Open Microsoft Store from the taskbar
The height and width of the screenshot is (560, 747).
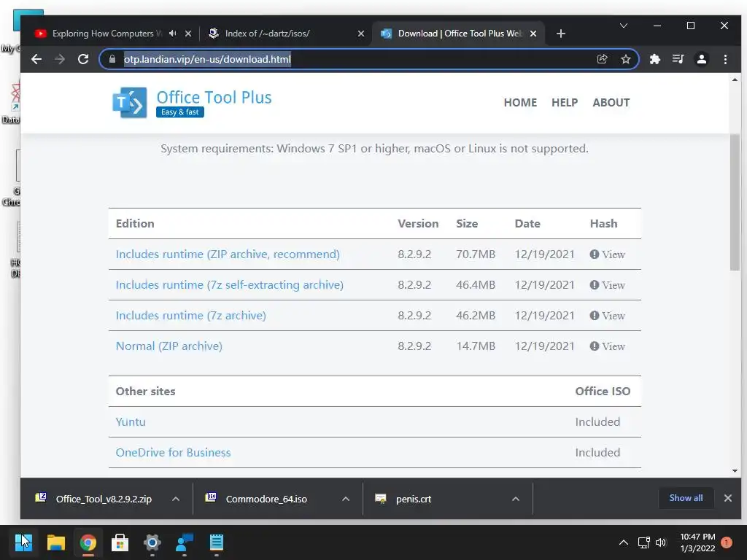(120, 542)
